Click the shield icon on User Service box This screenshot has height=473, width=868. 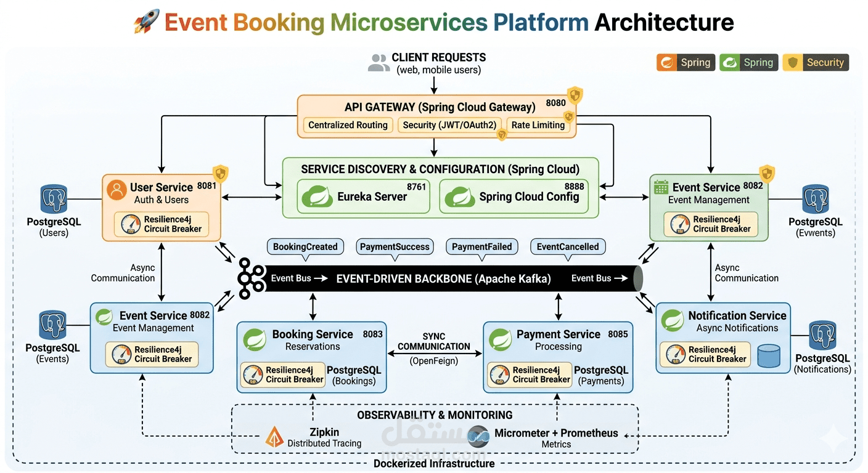[220, 174]
